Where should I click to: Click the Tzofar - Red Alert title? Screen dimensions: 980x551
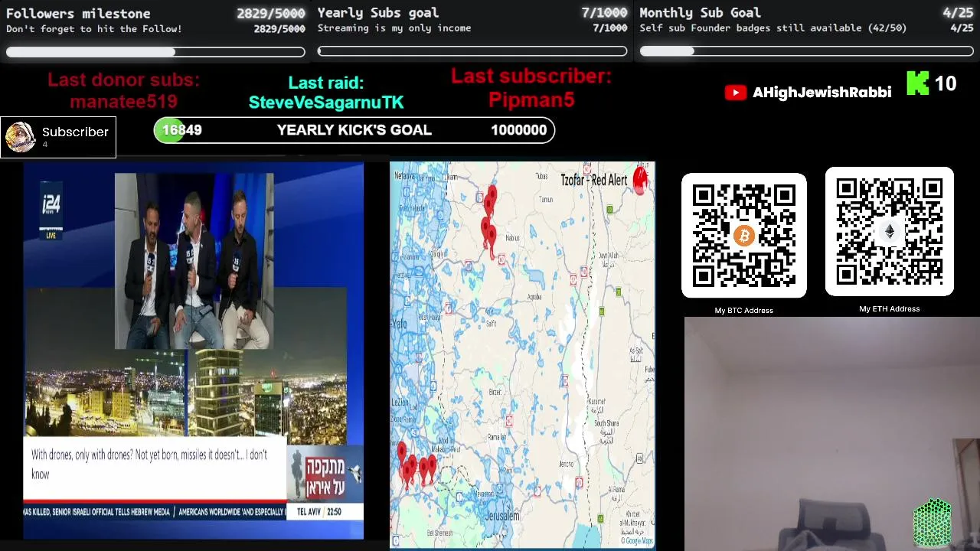[594, 180]
